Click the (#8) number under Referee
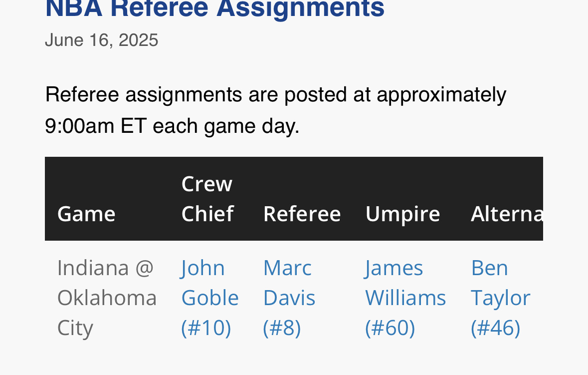This screenshot has width=588, height=375. click(282, 328)
